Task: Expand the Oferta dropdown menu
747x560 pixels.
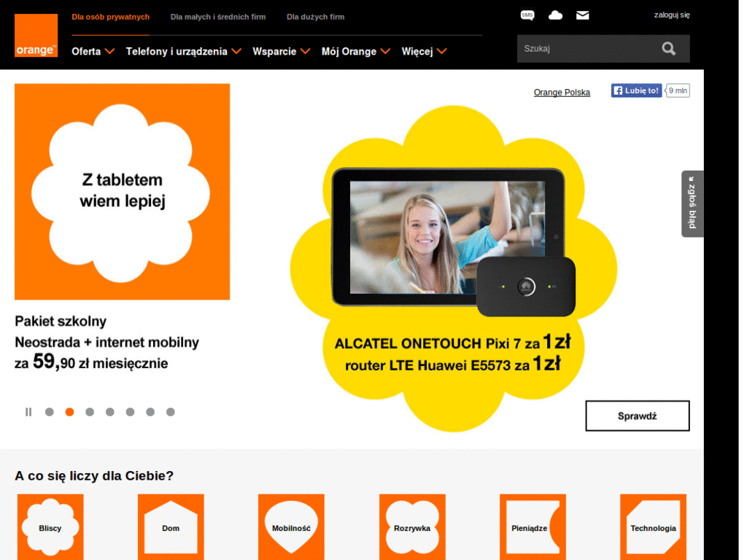Action: click(x=93, y=51)
